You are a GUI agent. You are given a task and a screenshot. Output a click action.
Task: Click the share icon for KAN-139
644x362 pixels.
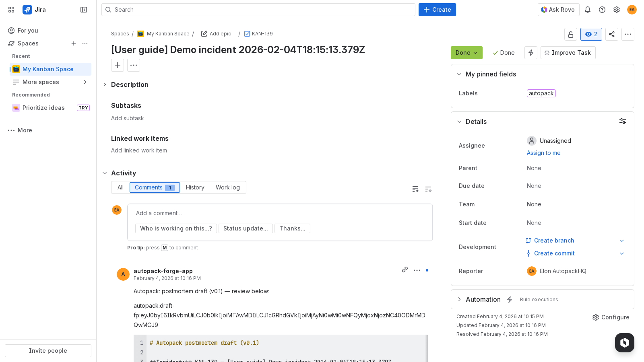pos(611,34)
